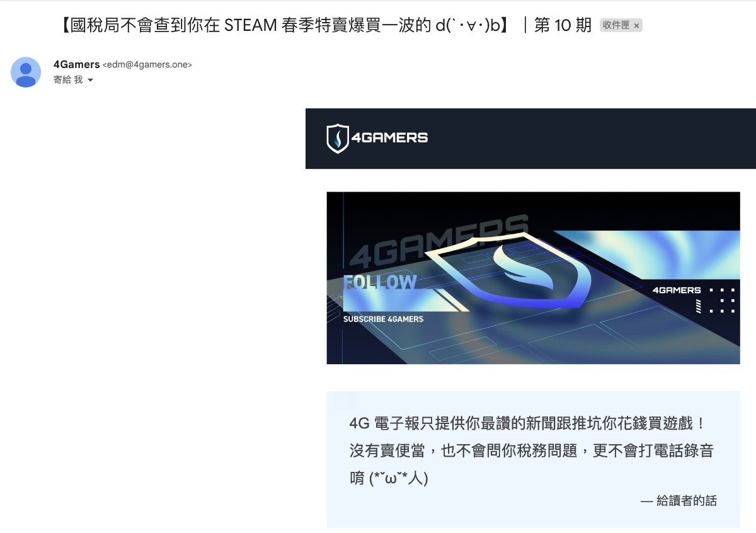Click the 給讀者的話 attribution text

point(679,501)
